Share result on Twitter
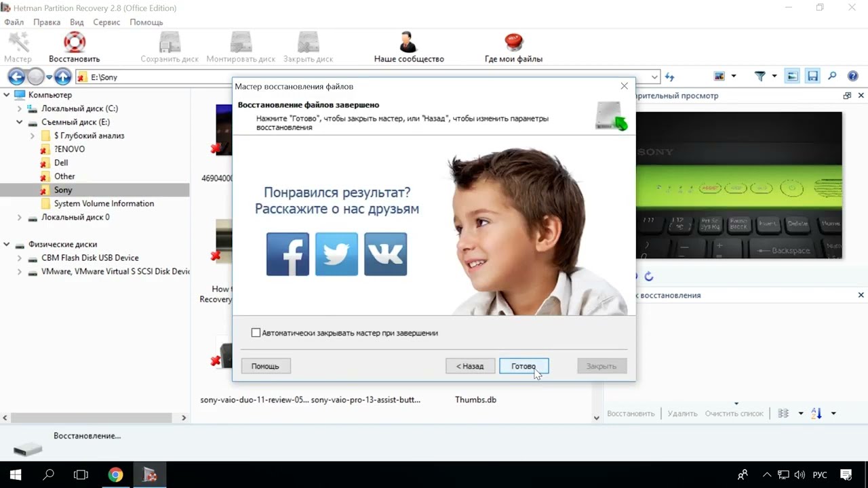 (336, 254)
